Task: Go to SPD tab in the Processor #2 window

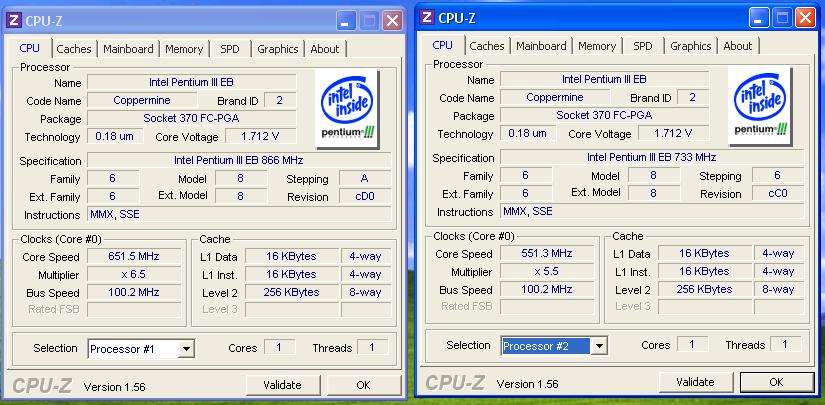Action: point(643,46)
